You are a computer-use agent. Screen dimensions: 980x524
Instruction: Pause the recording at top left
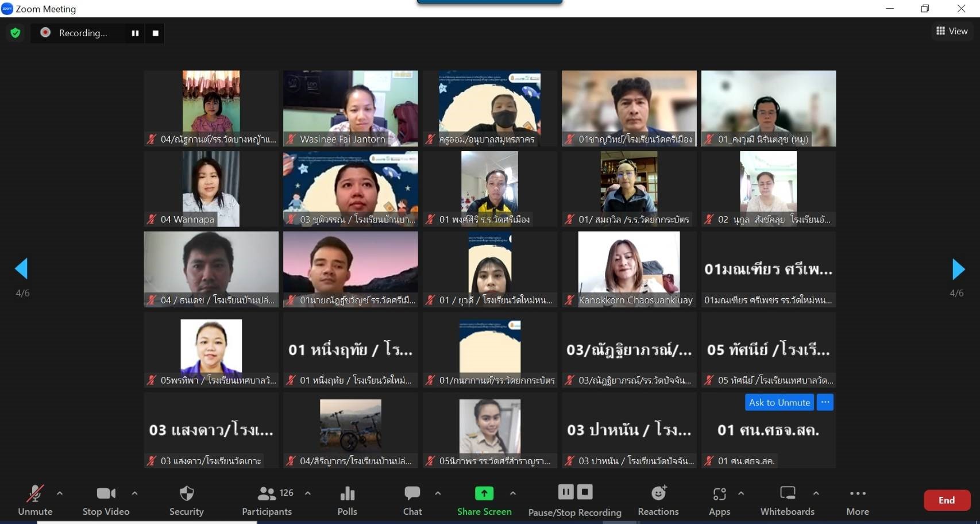[x=135, y=33]
